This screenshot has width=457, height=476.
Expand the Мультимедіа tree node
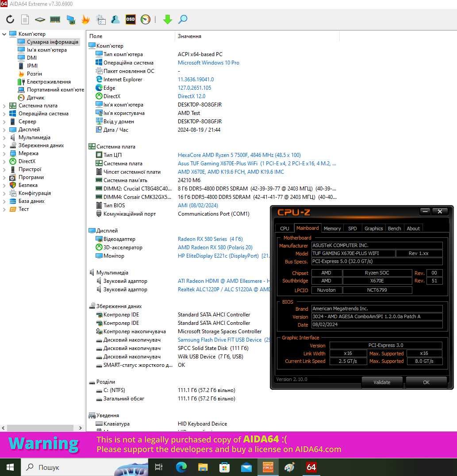(x=4, y=137)
